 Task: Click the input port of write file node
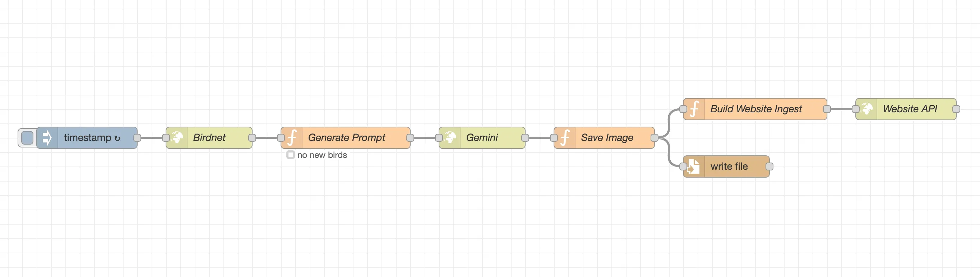coord(683,166)
